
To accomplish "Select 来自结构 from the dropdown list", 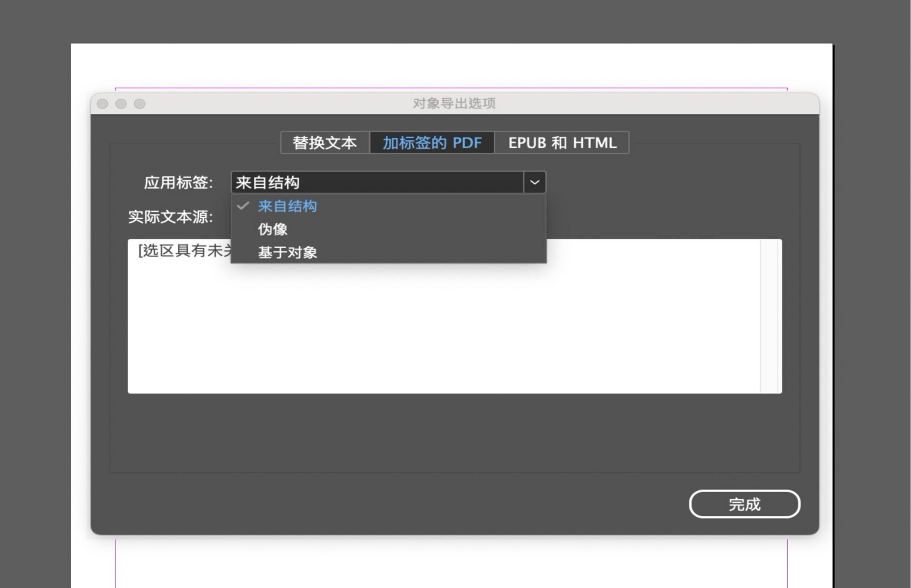I will 288,206.
